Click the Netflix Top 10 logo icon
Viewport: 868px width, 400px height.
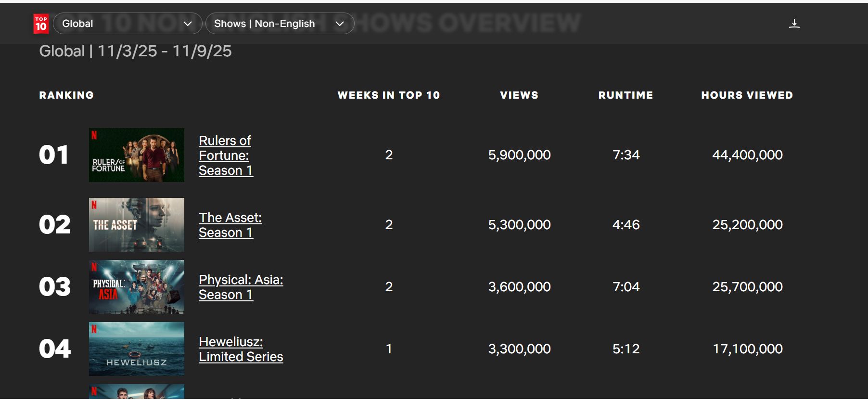tap(41, 24)
